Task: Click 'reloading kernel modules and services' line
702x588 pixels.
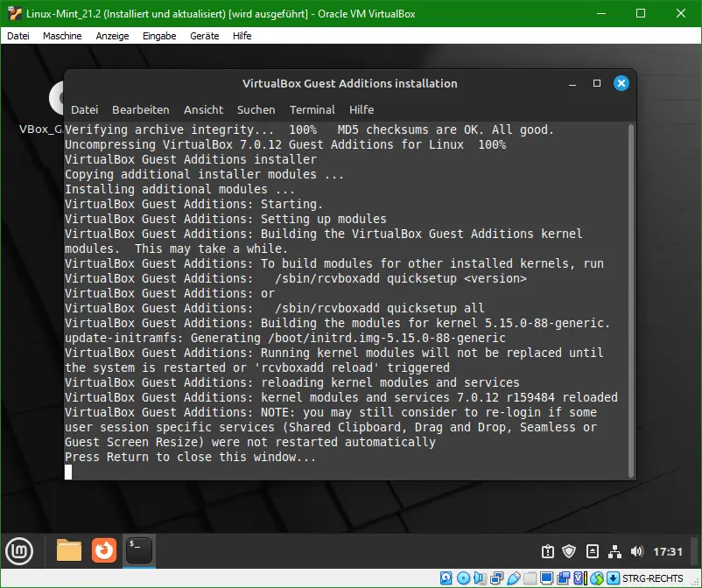Action: coord(291,382)
